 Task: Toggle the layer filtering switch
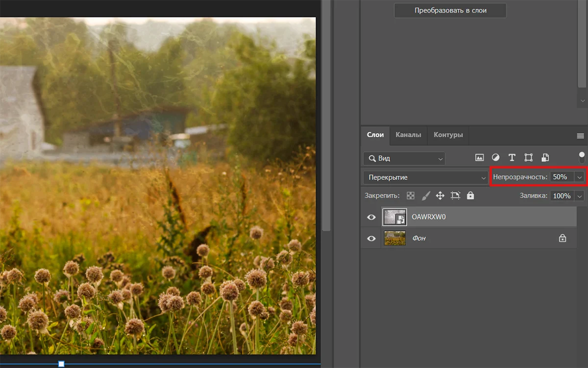[x=582, y=157]
